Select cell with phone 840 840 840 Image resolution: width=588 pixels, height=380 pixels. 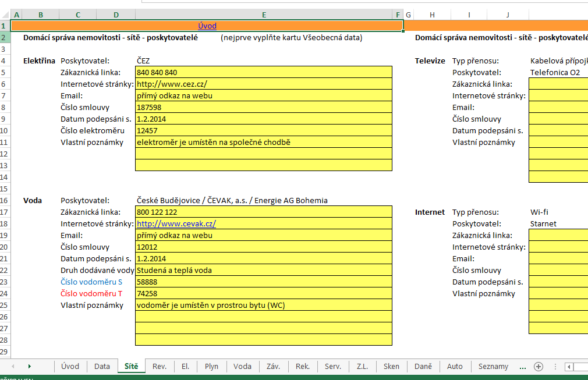264,72
